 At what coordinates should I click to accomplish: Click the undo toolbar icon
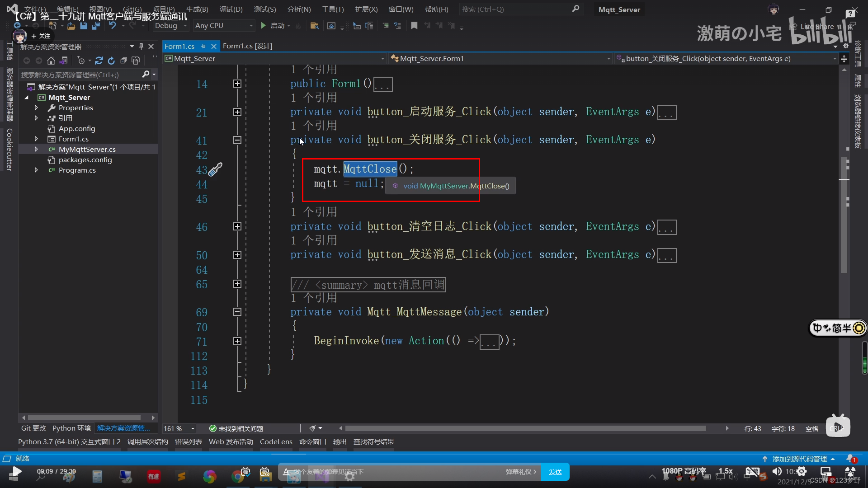[x=112, y=26]
